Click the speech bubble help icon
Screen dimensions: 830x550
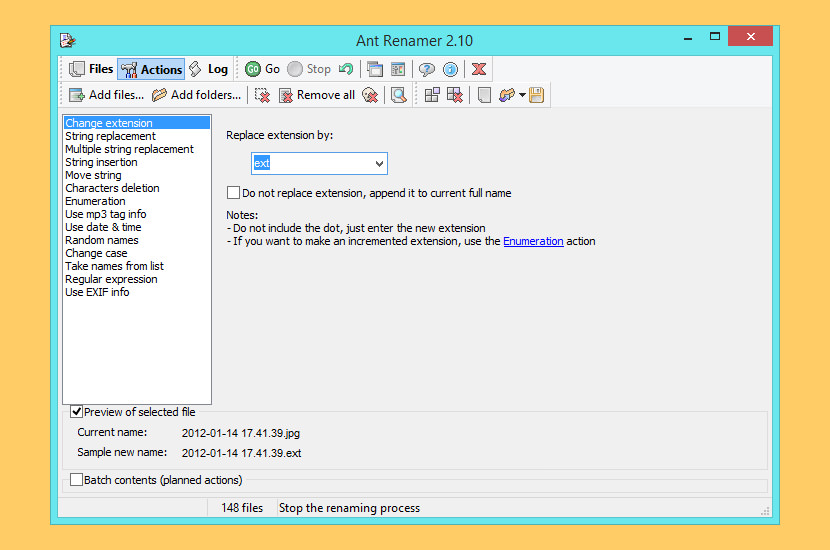(427, 69)
